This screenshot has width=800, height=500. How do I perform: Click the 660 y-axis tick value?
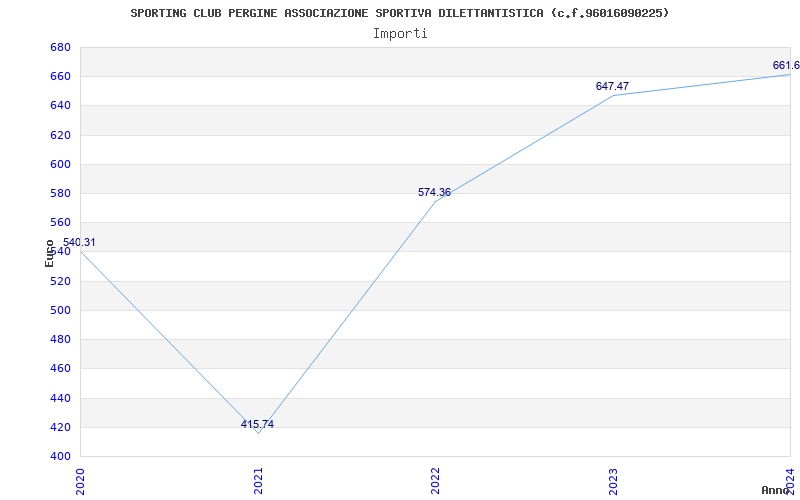[60, 77]
